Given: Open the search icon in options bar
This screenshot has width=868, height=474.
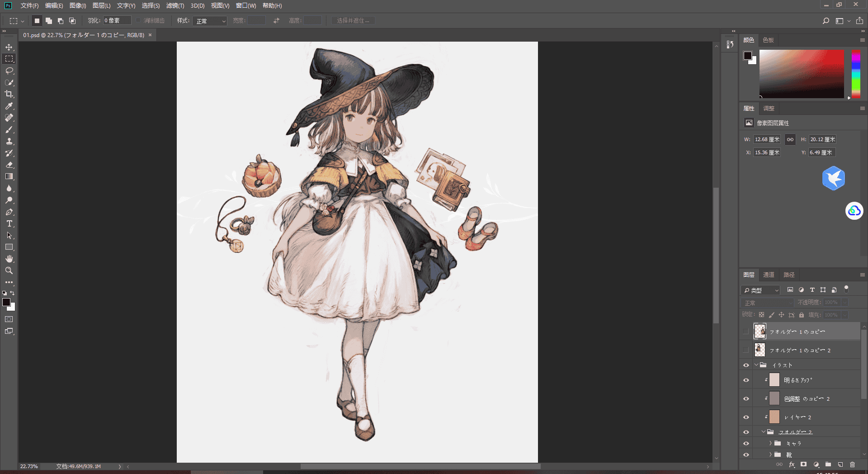Looking at the screenshot, I should [826, 21].
